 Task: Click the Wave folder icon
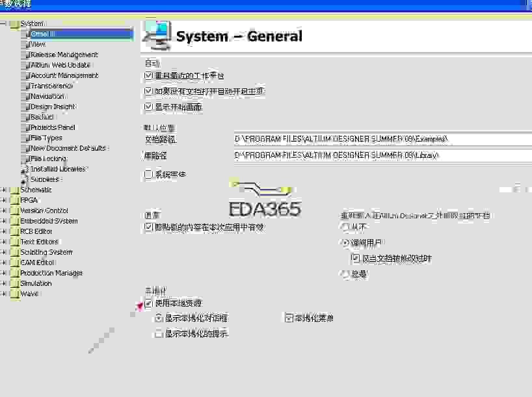14,294
